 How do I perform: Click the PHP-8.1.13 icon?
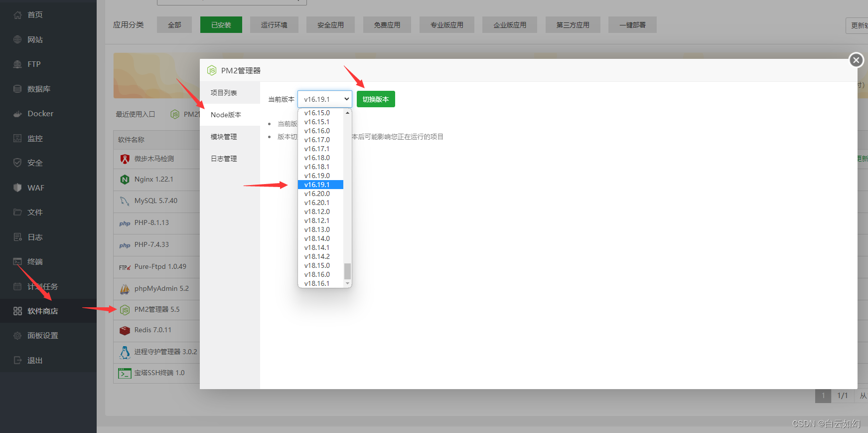(125, 223)
